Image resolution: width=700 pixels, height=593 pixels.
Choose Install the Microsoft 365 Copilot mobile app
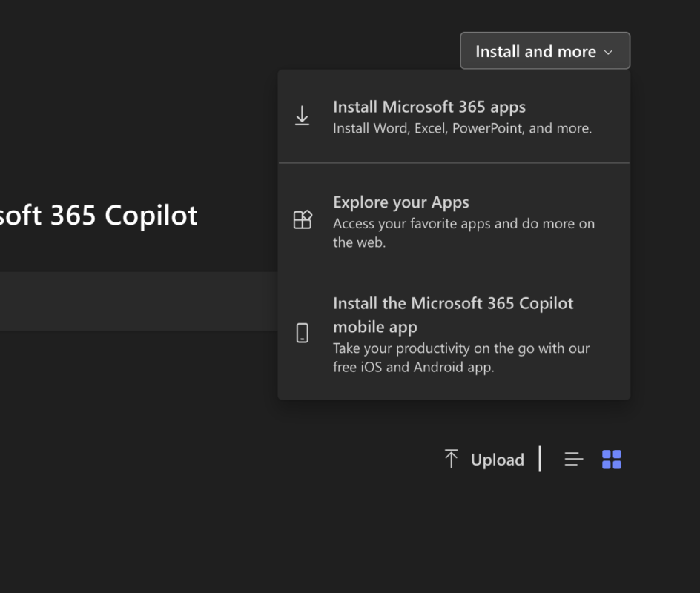(x=454, y=334)
